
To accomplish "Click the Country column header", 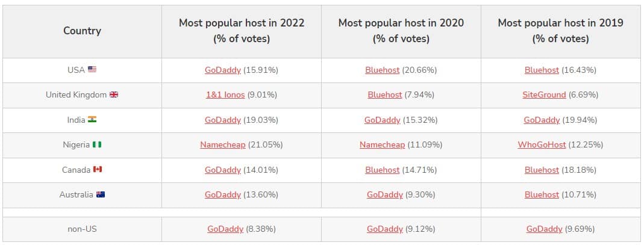I will [82, 31].
